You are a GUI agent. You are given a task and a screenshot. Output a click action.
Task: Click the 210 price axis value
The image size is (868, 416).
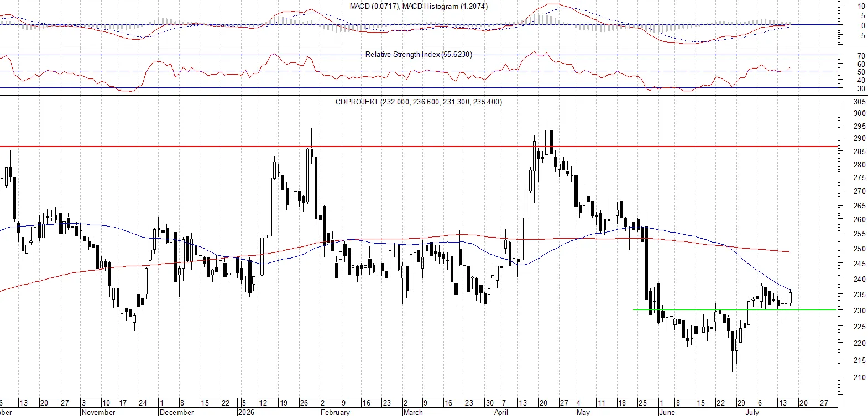tap(860, 378)
